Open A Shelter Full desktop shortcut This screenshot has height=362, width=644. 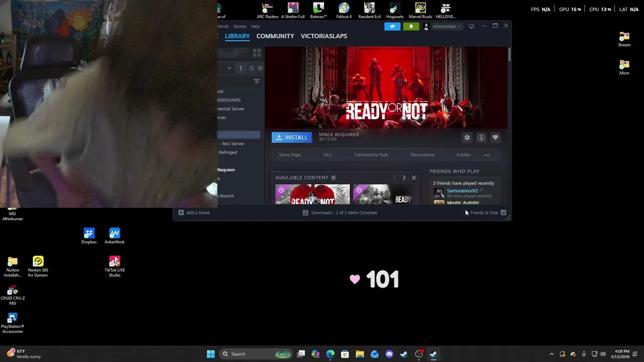(293, 11)
